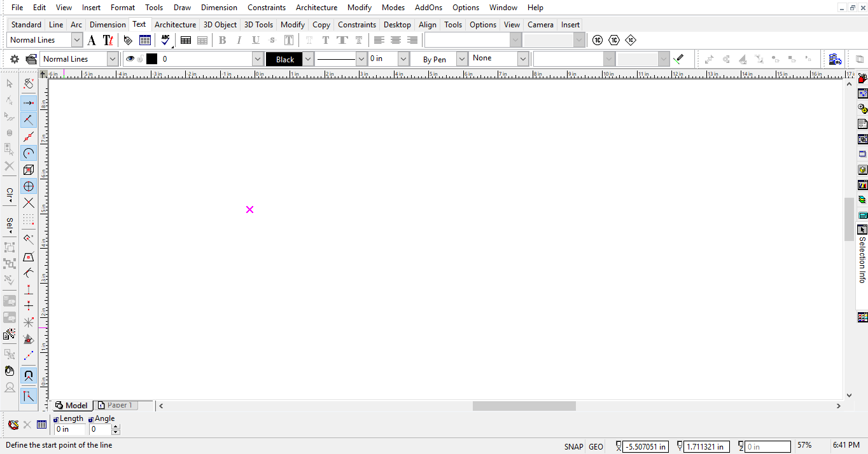Screen dimensions: 868x454
Task: Click the circle 1C marker icon
Action: click(x=598, y=40)
